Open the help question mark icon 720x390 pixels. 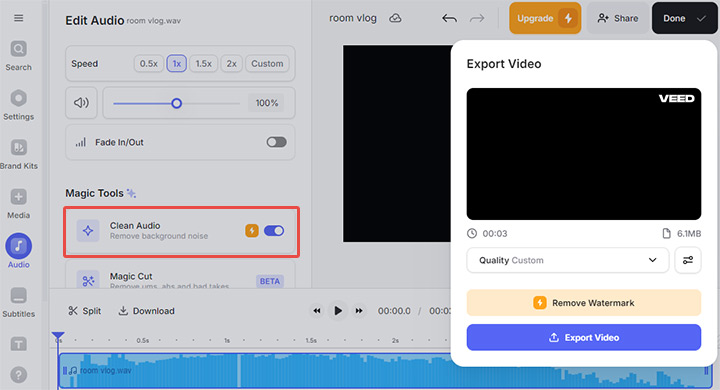tap(18, 375)
